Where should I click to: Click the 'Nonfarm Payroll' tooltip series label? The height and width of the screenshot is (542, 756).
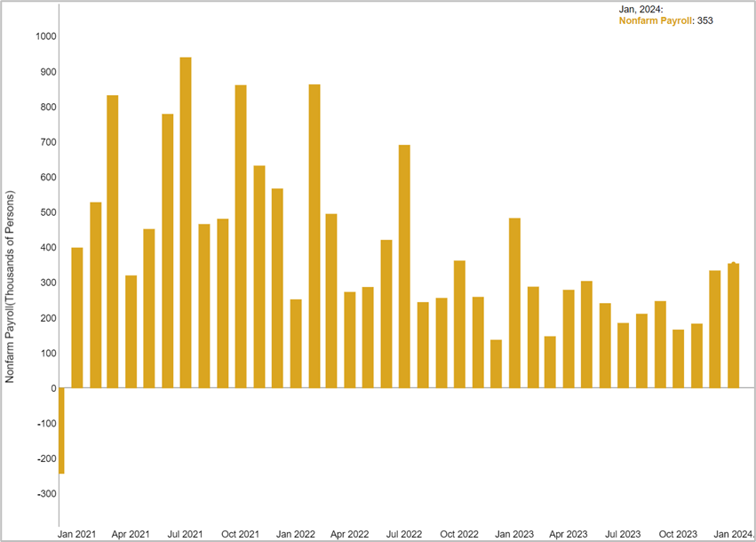pyautogui.click(x=656, y=20)
